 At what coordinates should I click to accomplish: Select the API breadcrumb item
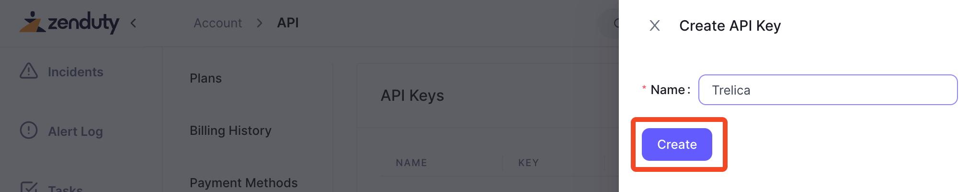[x=288, y=23]
